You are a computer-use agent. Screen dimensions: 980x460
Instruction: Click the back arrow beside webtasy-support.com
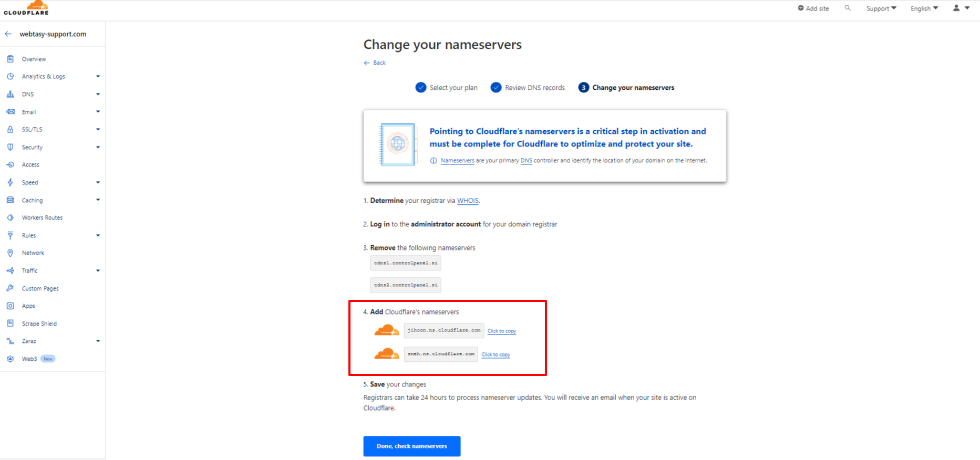pos(8,34)
